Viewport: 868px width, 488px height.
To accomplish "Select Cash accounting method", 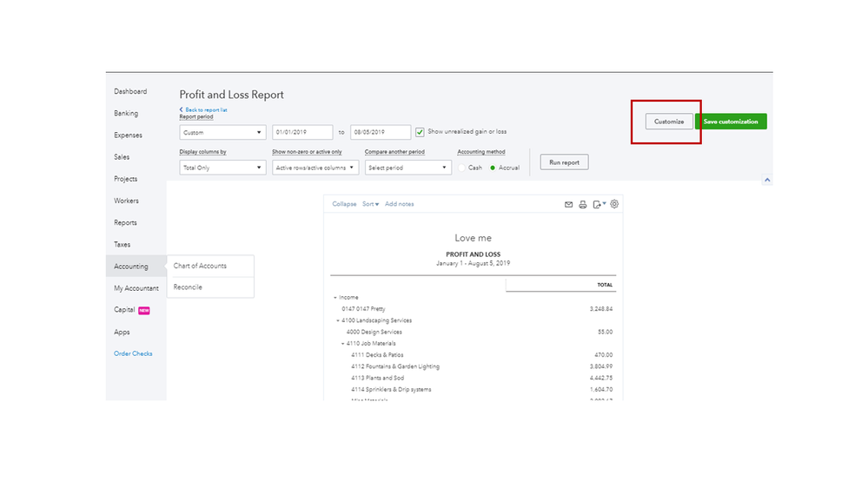I will tap(462, 168).
